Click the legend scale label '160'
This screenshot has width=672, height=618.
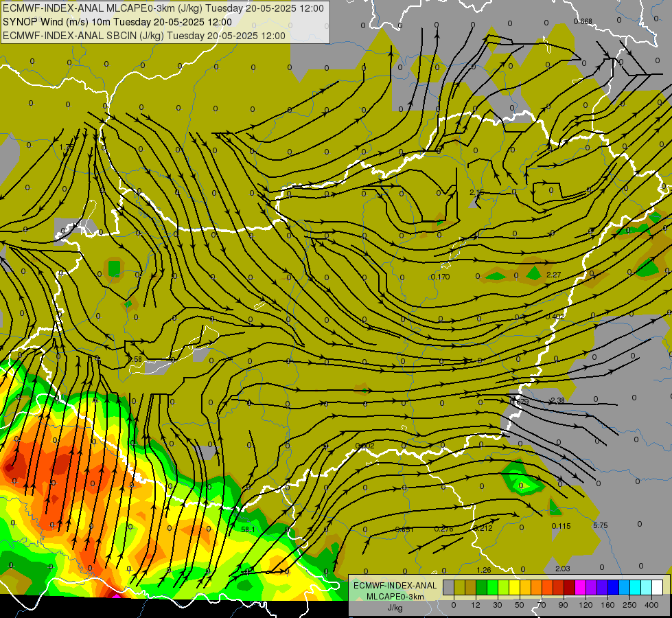coord(607,605)
